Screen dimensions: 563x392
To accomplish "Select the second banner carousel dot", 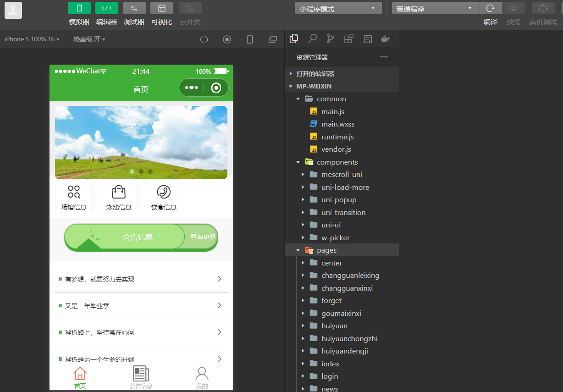I will tap(141, 171).
